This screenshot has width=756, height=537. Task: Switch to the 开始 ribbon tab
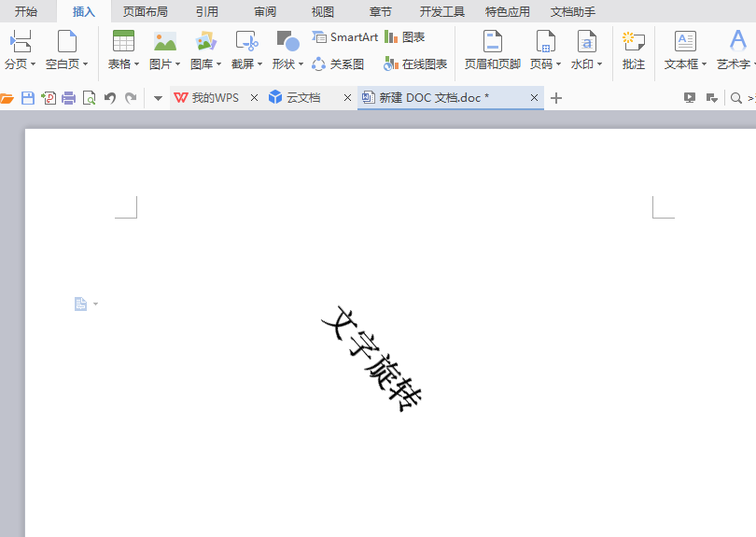pos(26,11)
